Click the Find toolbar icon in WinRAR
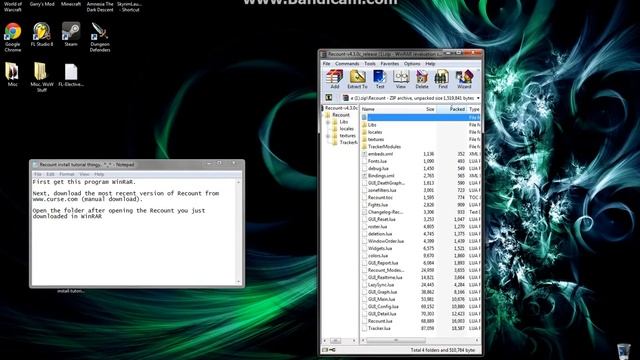 click(442, 79)
